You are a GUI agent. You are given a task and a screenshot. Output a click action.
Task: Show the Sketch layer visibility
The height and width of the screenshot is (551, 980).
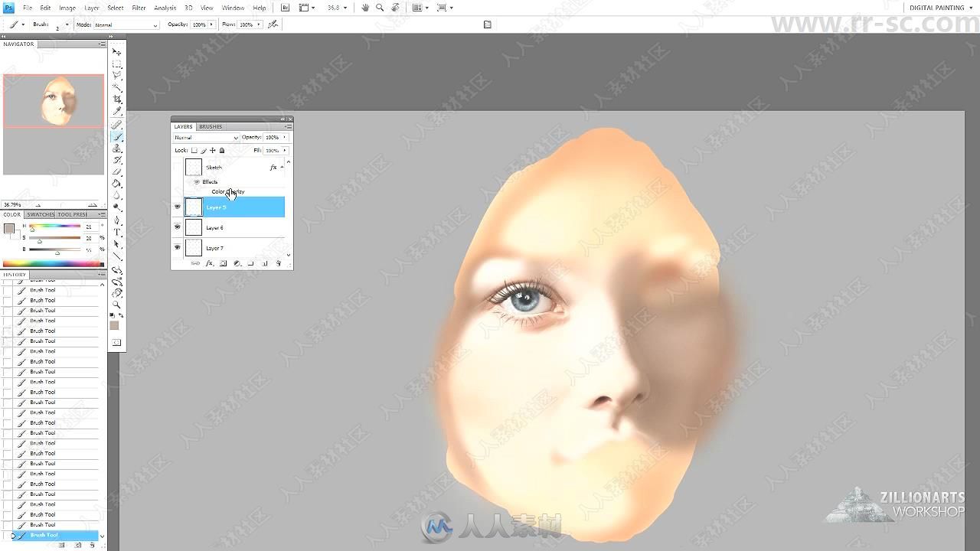point(178,168)
